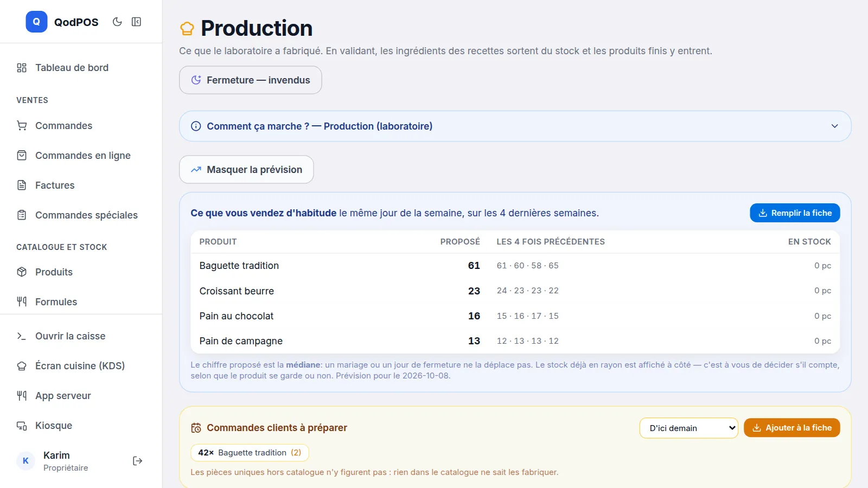
Task: Hide forecast with Masquer la prévision
Action: [x=246, y=170]
